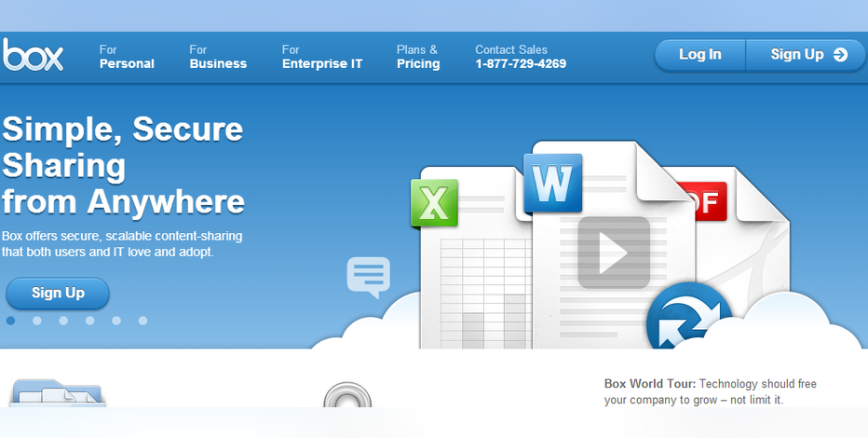Click the green Excel X icon
The image size is (868, 438).
435,203
